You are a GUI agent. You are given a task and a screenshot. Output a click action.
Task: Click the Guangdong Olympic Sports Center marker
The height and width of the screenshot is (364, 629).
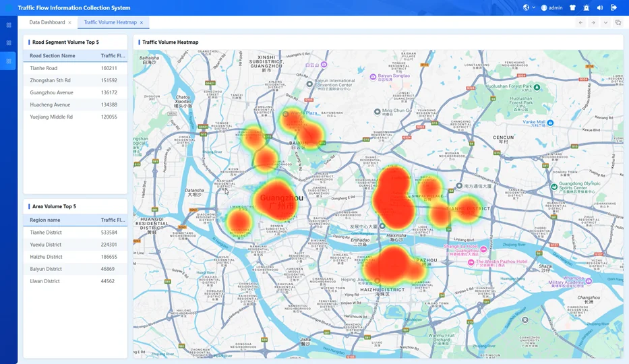(x=554, y=187)
